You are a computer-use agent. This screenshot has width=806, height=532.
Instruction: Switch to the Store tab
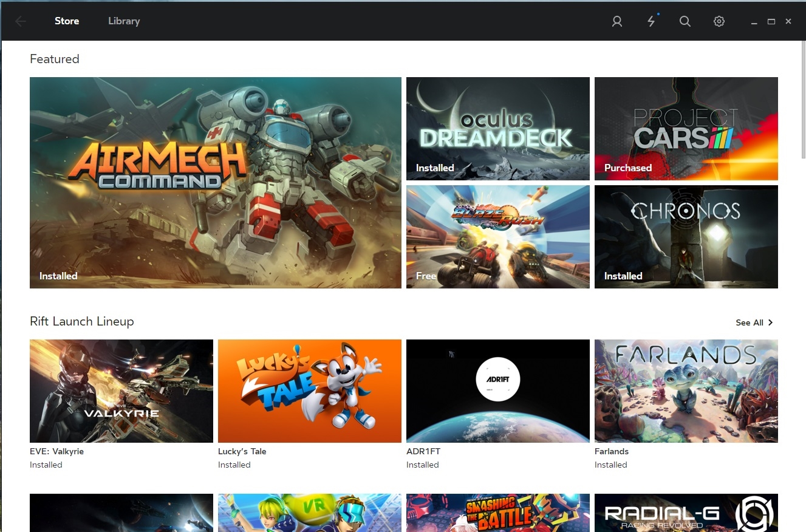pos(67,21)
